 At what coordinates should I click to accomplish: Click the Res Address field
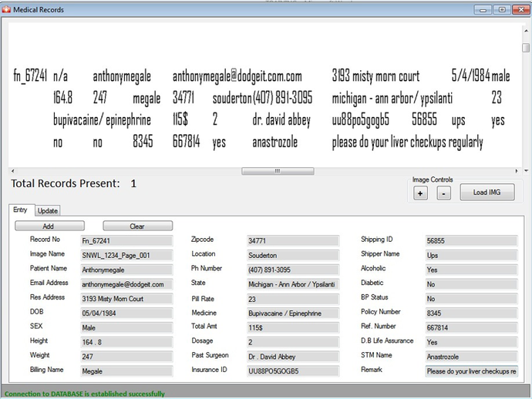click(x=126, y=299)
